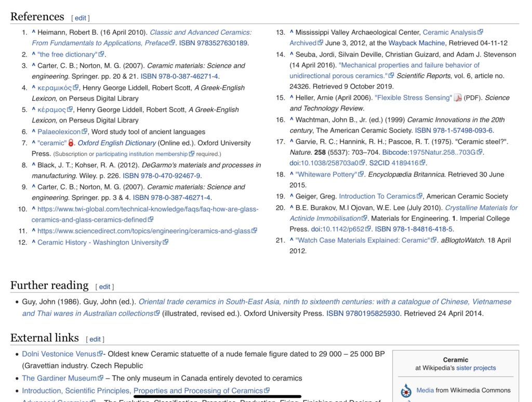The height and width of the screenshot is (402, 532).
Task: Edit the References section
Action: [81, 18]
